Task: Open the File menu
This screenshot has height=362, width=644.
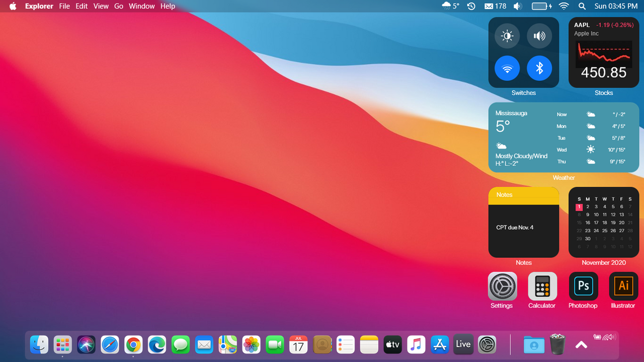Action: tap(64, 6)
